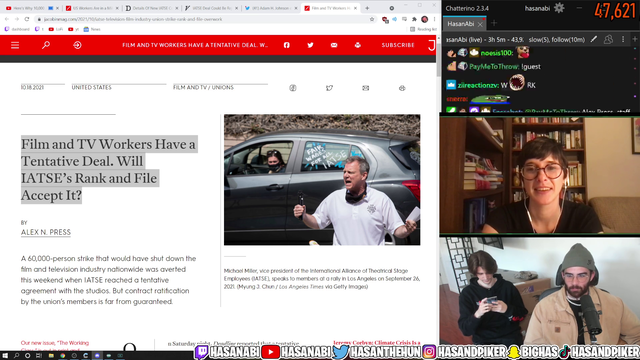This screenshot has height=360, width=640.
Task: Open File Explorer from the taskbar
Action: coord(51,356)
